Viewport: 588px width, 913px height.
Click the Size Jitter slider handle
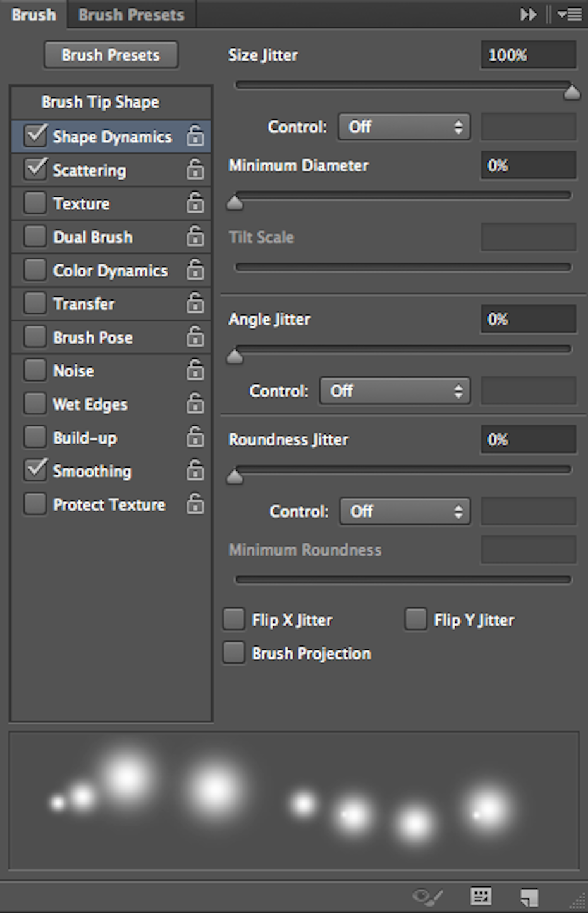(572, 92)
